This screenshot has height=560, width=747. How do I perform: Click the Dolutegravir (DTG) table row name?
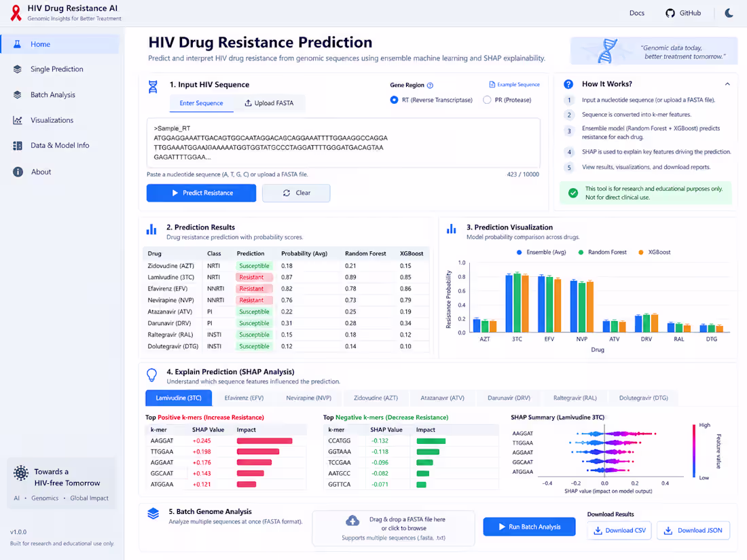173,346
